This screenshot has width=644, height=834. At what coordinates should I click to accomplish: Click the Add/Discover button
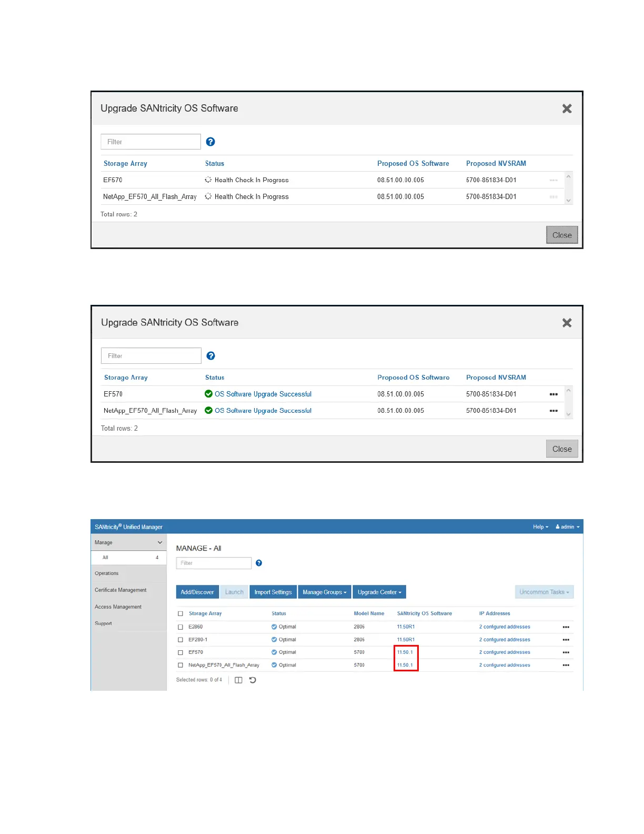pos(197,592)
